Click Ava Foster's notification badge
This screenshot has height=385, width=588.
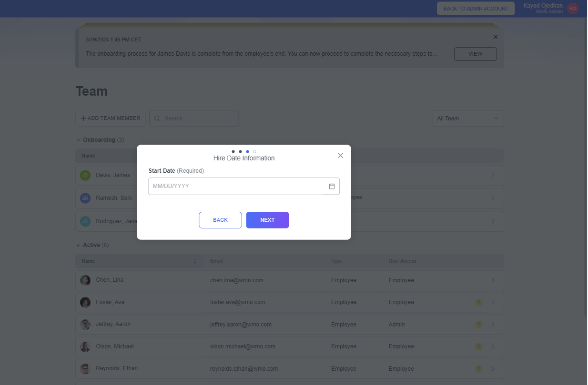478,302
